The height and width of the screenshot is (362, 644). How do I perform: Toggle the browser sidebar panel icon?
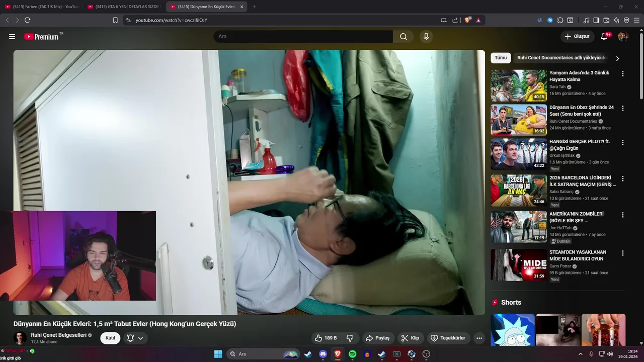pyautogui.click(x=596, y=20)
